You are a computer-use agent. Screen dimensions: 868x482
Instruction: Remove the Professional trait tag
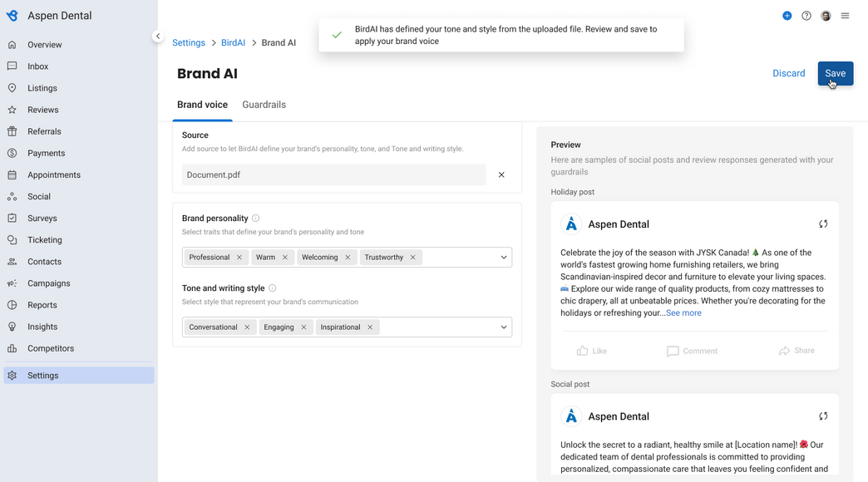(x=239, y=258)
